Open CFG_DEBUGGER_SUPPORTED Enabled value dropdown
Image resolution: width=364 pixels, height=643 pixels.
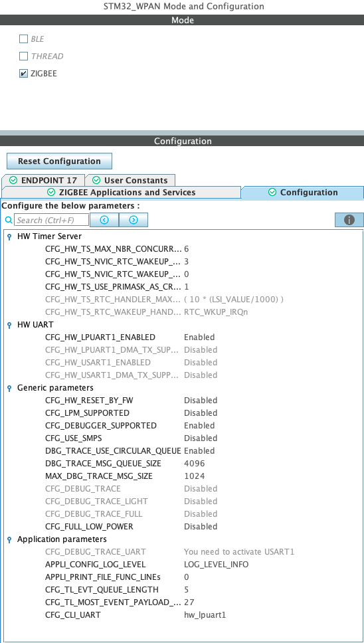pos(199,426)
